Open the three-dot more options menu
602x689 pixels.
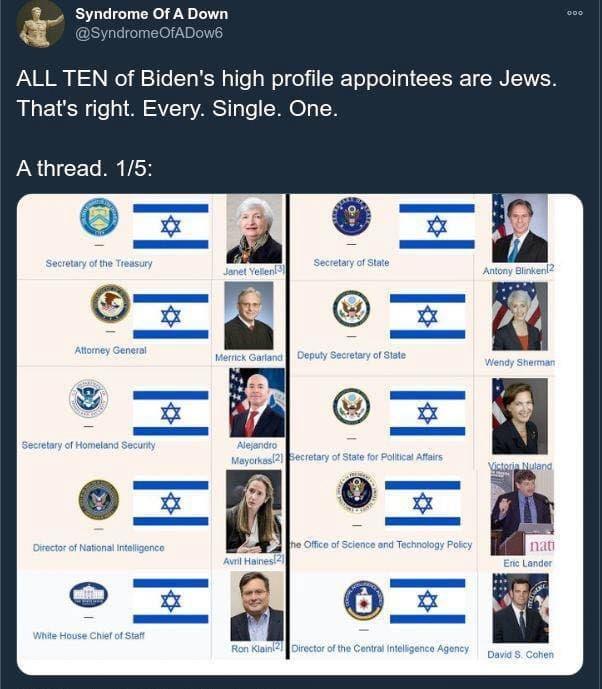pos(574,14)
